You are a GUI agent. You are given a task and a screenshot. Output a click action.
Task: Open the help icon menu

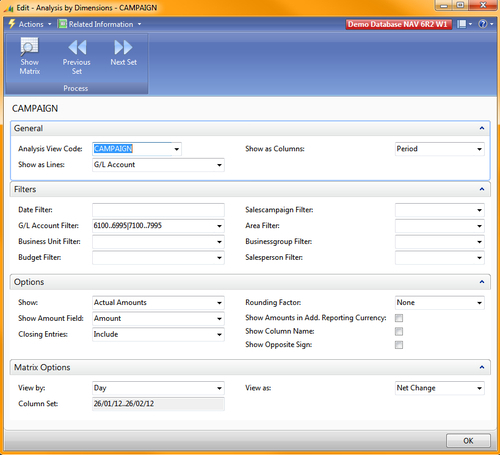pos(486,24)
